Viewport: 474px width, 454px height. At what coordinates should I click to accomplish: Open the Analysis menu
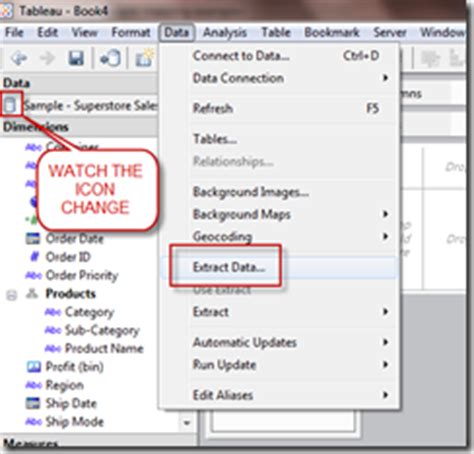225,32
